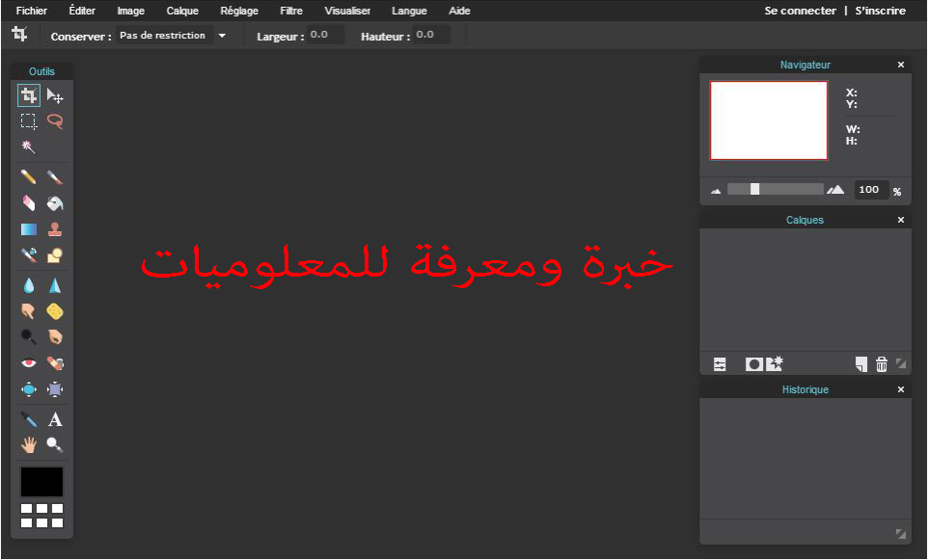Activate the Text tool
Screen dimensions: 928x560
(55, 419)
